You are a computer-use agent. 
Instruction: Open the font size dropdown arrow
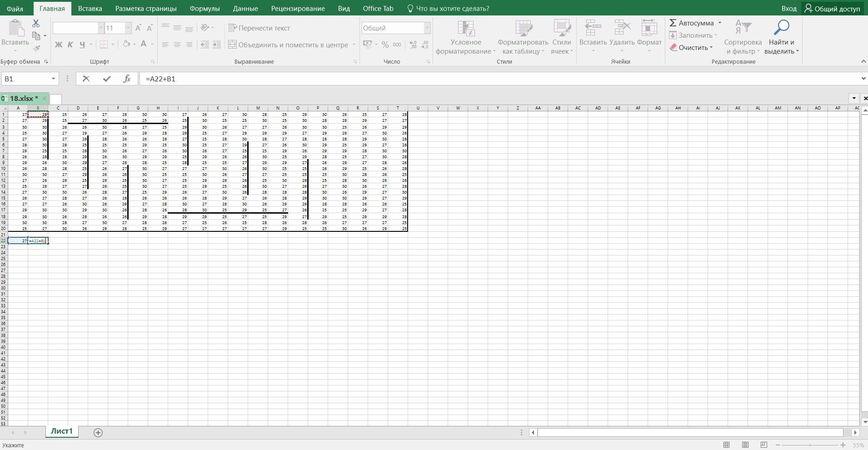tap(128, 28)
